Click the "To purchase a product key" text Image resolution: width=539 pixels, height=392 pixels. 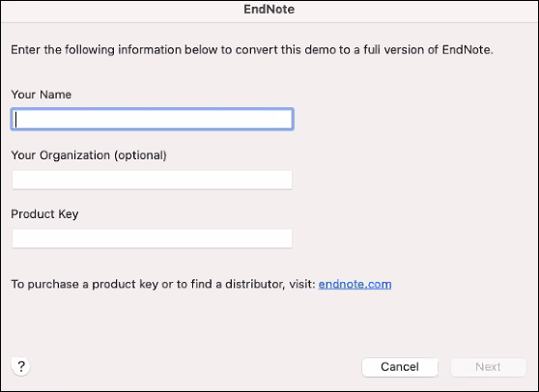click(x=85, y=284)
